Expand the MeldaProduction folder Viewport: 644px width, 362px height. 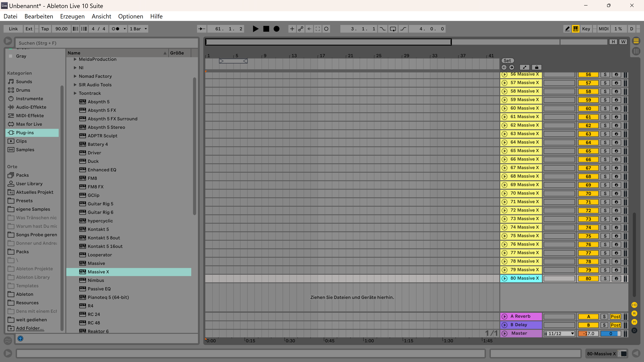click(x=75, y=59)
